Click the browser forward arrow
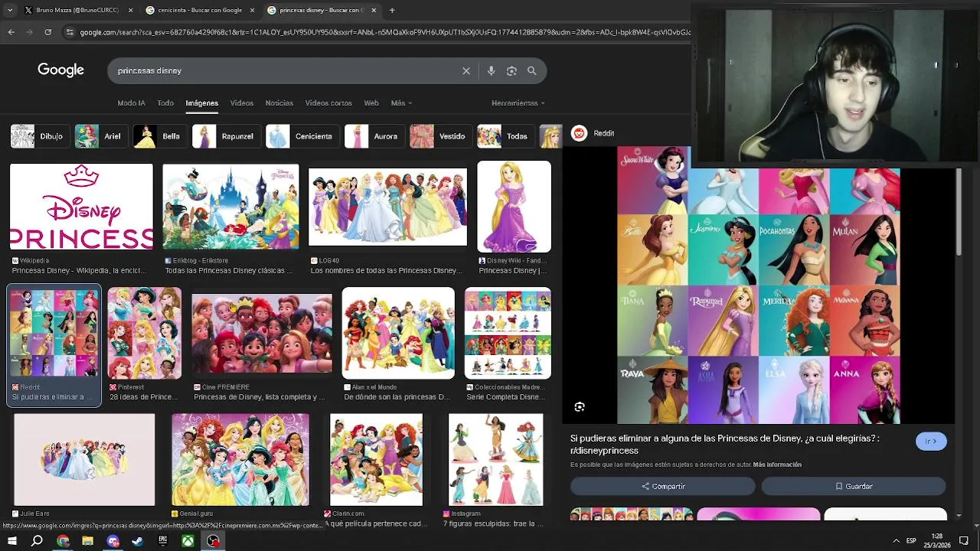The image size is (980, 551). point(30,32)
